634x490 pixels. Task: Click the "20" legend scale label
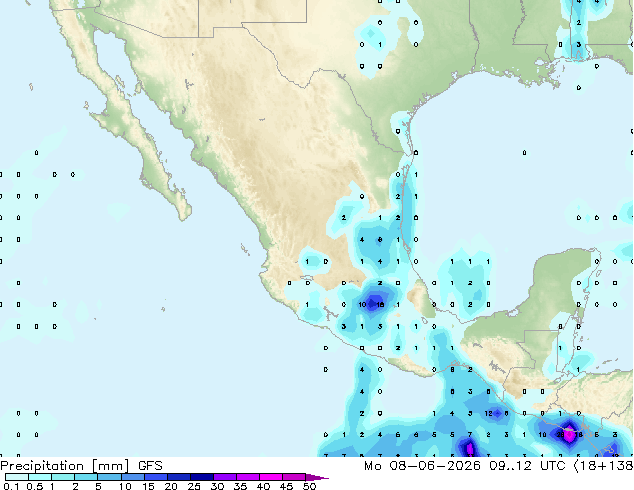point(171,486)
